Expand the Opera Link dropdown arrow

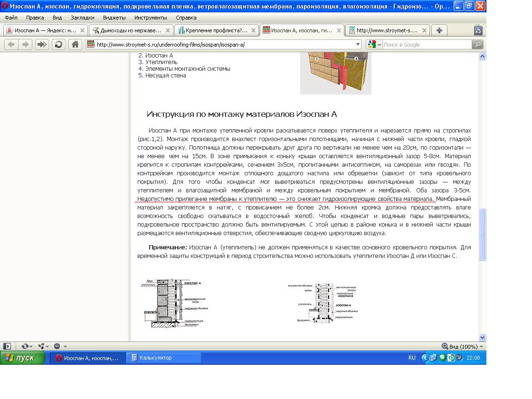31,347
